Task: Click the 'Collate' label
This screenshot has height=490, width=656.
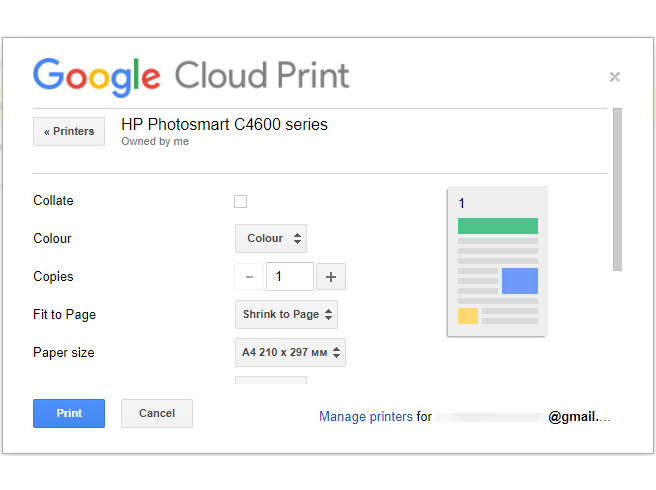Action: coord(53,200)
